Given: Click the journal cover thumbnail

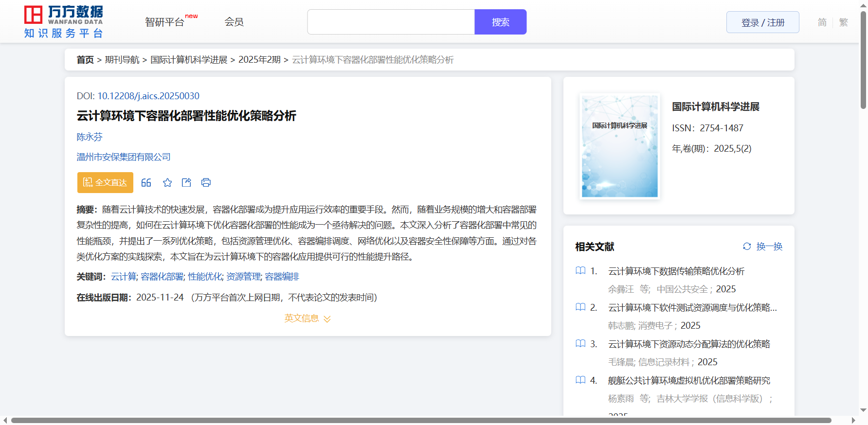Looking at the screenshot, I should [619, 146].
